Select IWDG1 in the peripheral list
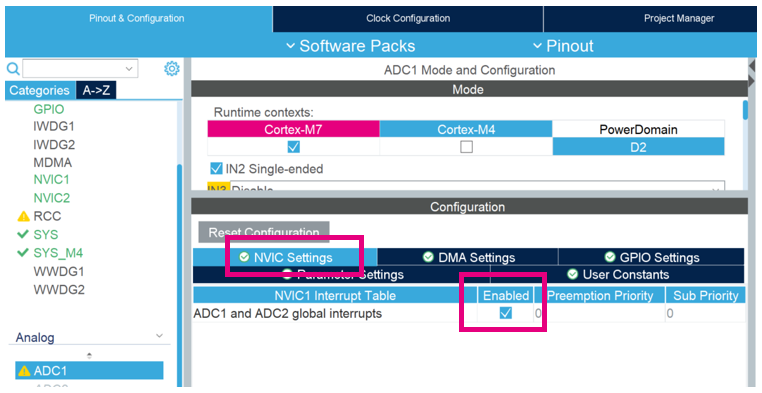The height and width of the screenshot is (393, 762). click(54, 126)
